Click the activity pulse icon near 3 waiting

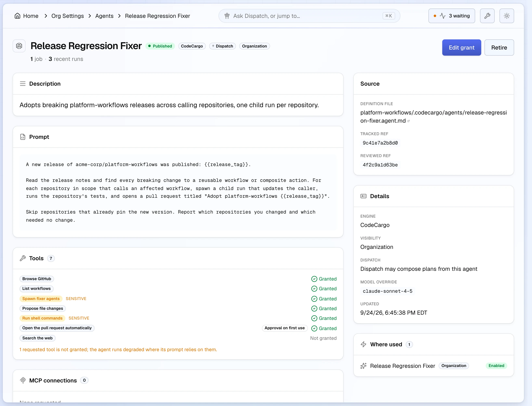pos(443,16)
